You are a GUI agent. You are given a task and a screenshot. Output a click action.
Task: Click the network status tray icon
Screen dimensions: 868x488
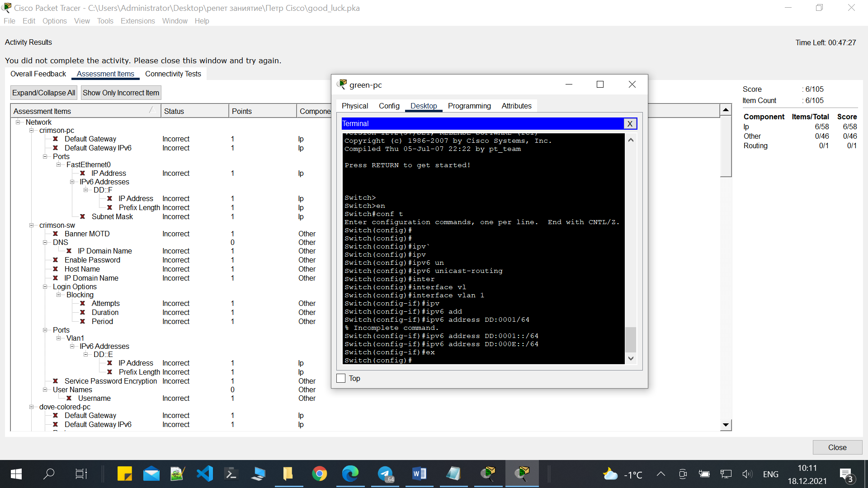tap(726, 474)
